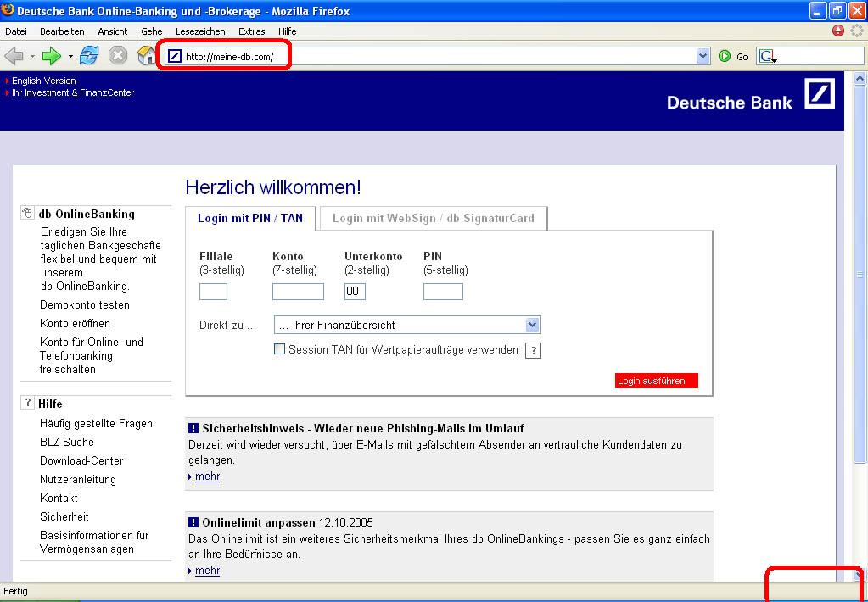Switch to Login mit WebSign / db SignaturCard tab

coord(434,218)
